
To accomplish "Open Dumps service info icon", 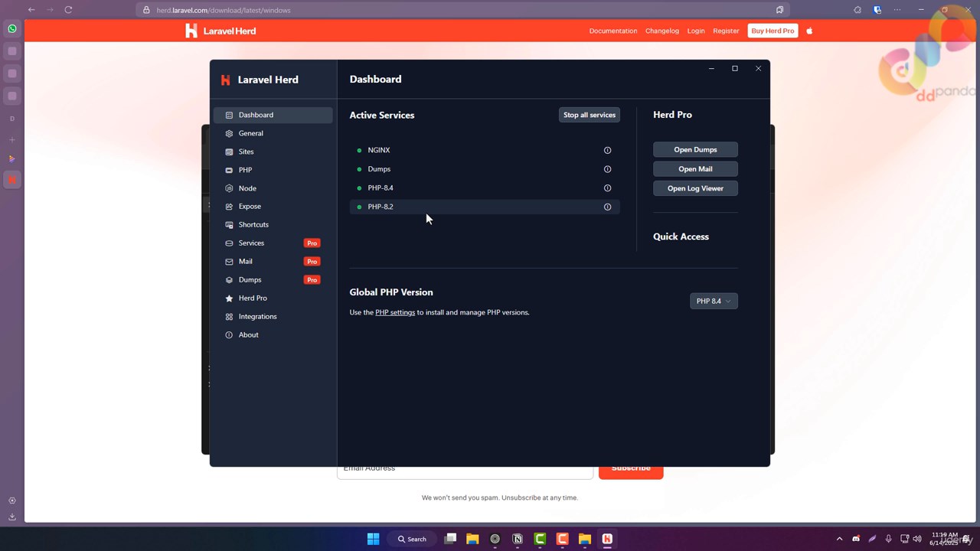I will (607, 169).
